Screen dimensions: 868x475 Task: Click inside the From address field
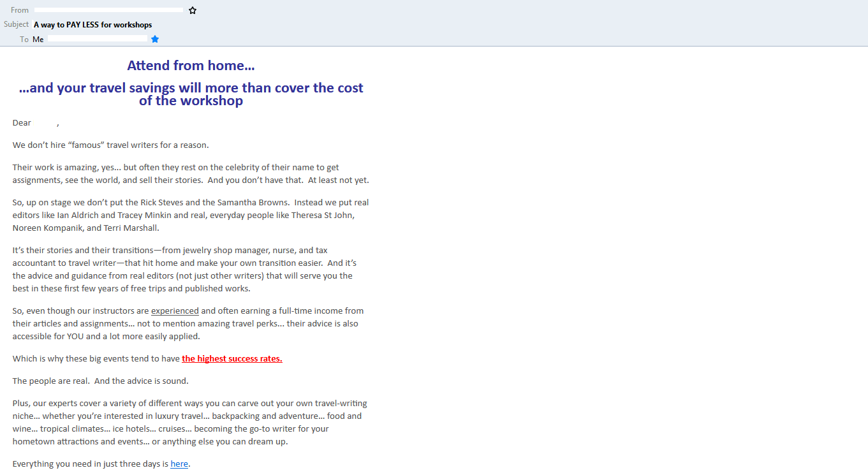(108, 10)
